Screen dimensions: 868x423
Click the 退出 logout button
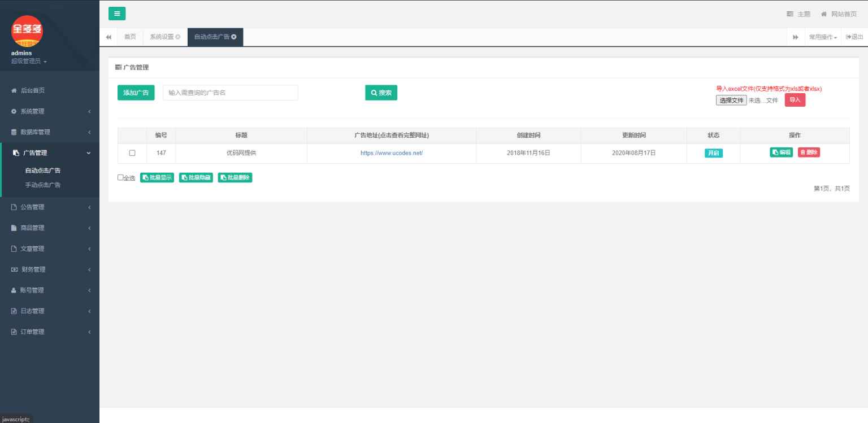click(x=854, y=37)
